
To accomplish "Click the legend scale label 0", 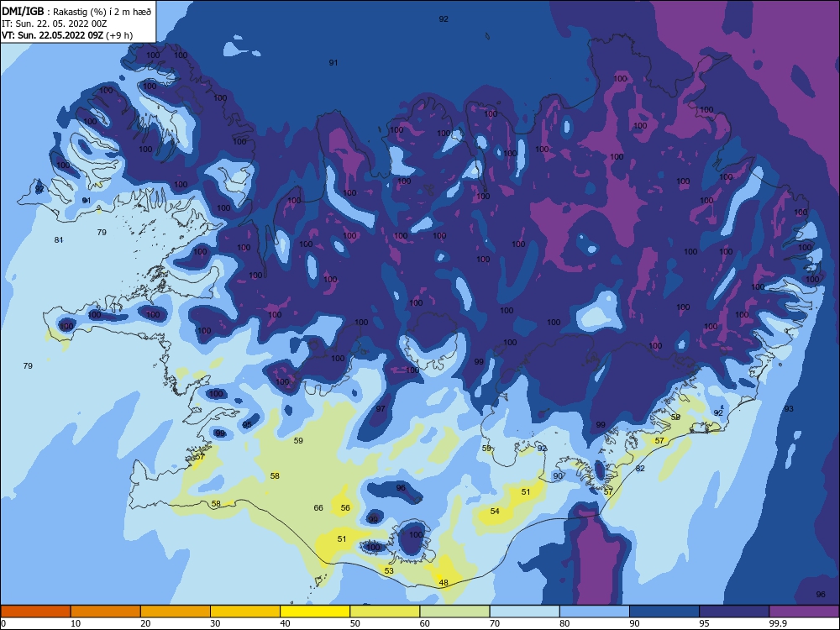I will pos(3,623).
